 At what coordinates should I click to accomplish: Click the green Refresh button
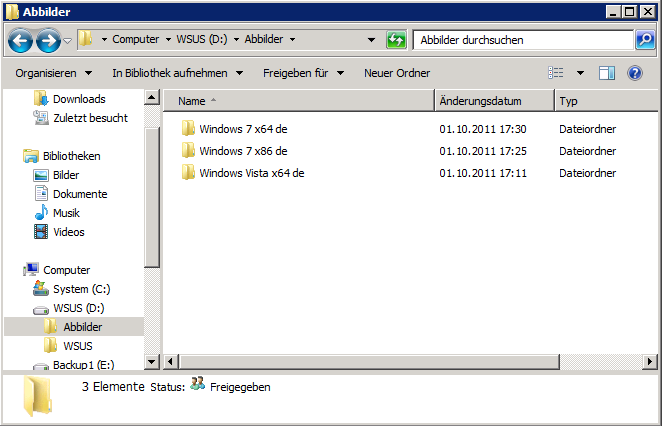396,40
